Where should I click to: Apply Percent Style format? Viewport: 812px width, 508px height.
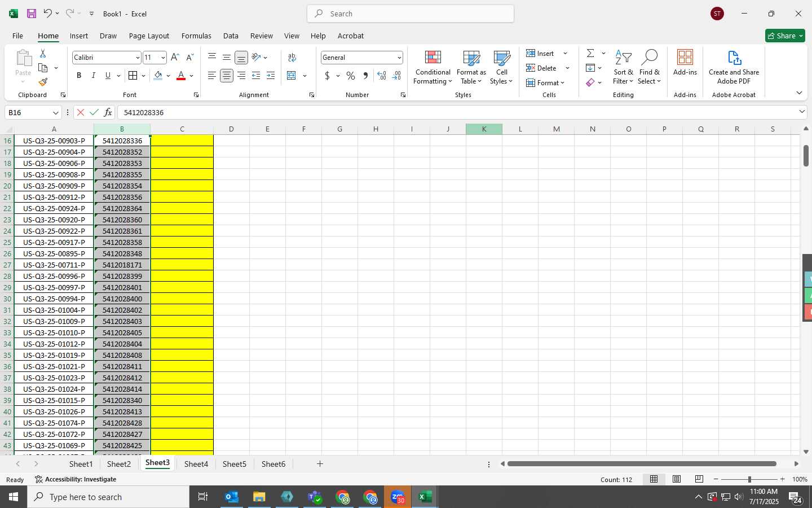coord(351,76)
